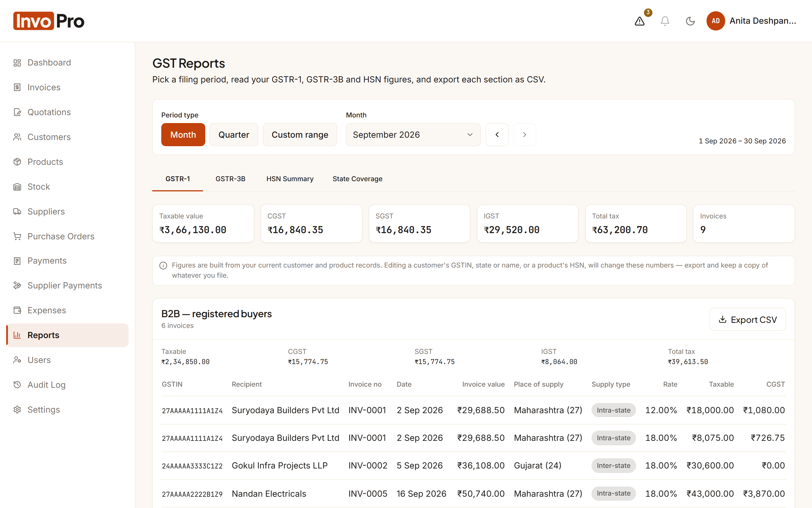Switch to the HSN Summary tab
Screen dimensions: 812x508
(290, 179)
